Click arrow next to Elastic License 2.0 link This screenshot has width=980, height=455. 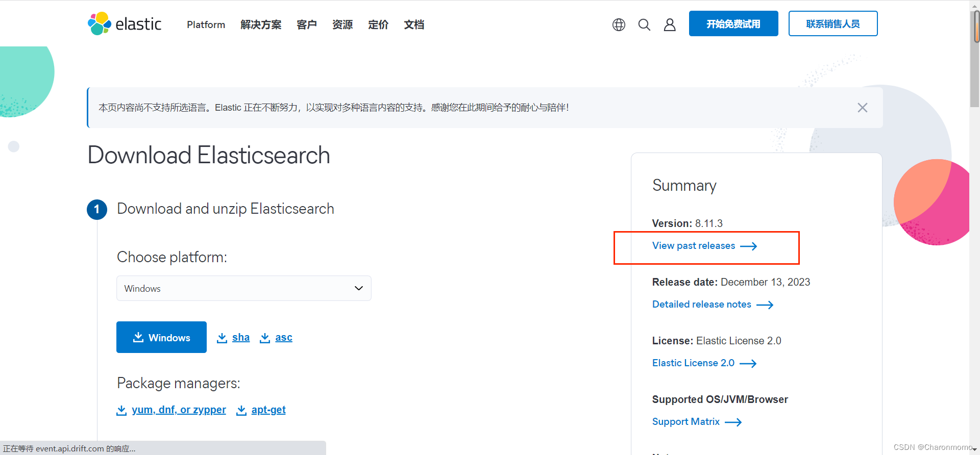tap(748, 364)
